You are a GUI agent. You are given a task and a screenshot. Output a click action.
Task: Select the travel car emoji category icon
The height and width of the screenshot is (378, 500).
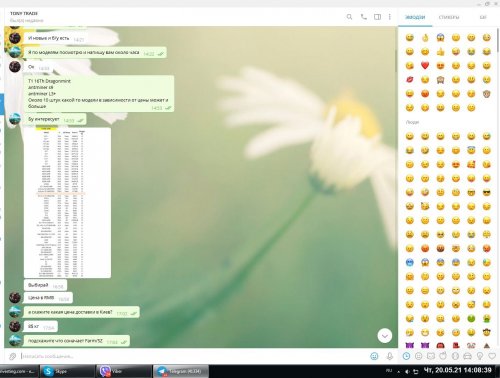(467, 356)
